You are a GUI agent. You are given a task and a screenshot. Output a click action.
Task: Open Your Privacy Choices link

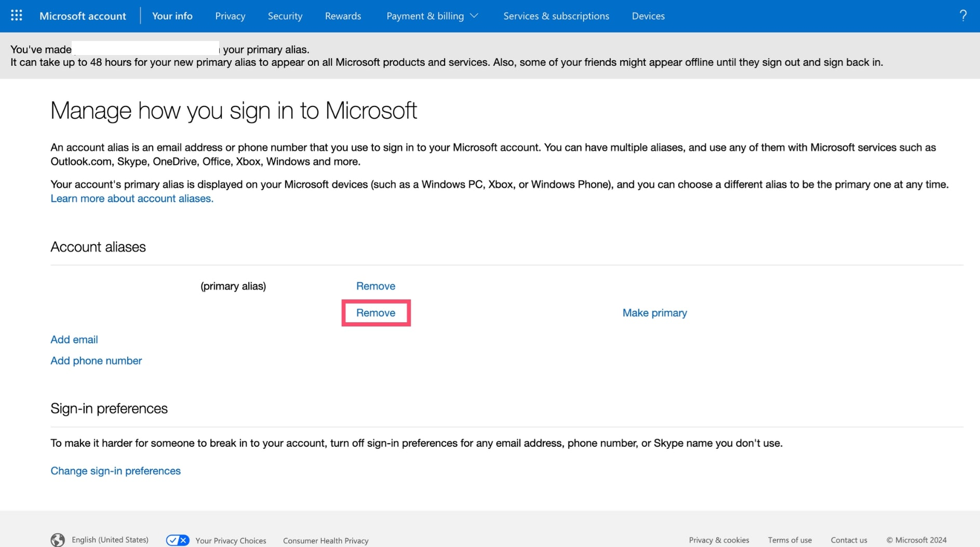pyautogui.click(x=231, y=540)
